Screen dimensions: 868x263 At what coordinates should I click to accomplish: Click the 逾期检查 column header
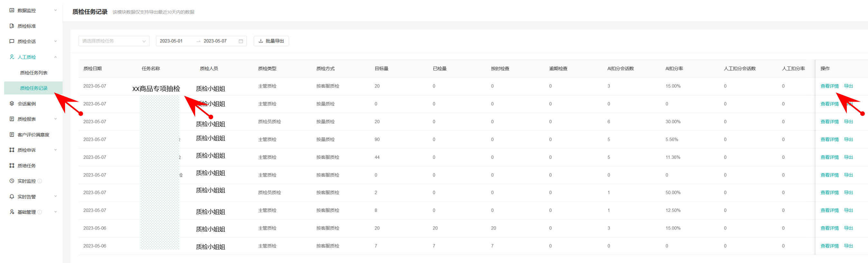point(558,68)
